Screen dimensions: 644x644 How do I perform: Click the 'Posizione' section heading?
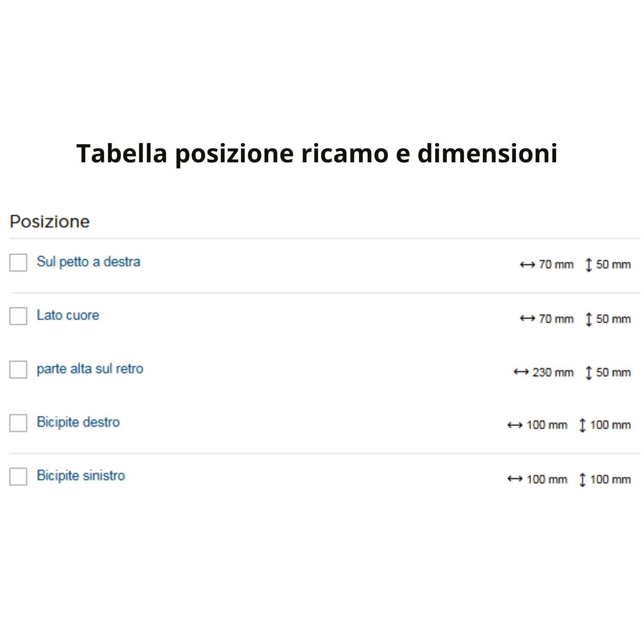tap(49, 222)
